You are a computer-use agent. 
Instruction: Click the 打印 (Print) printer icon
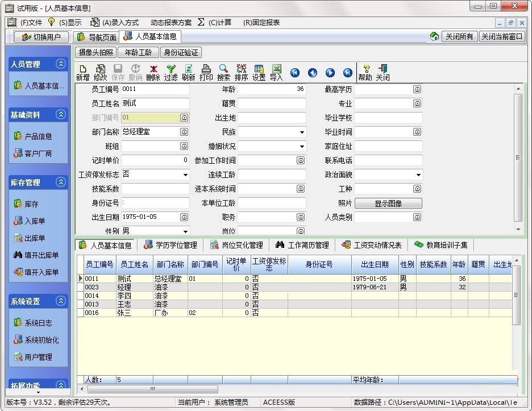(206, 72)
